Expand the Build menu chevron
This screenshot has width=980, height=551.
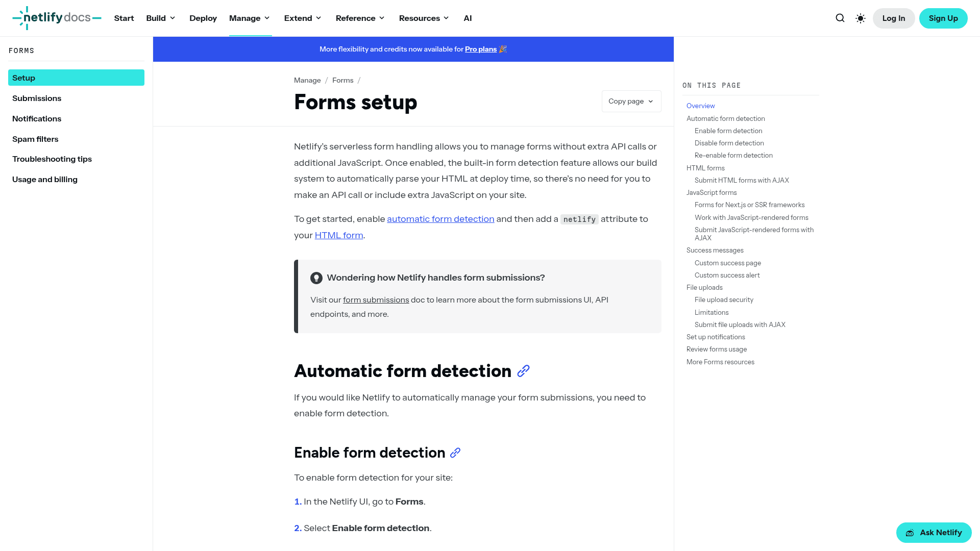pos(173,18)
